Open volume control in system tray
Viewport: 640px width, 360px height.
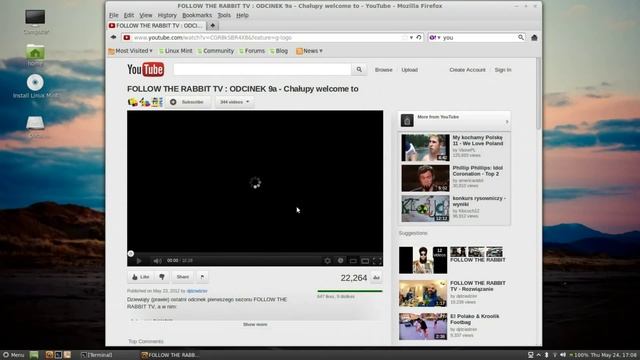click(x=563, y=355)
